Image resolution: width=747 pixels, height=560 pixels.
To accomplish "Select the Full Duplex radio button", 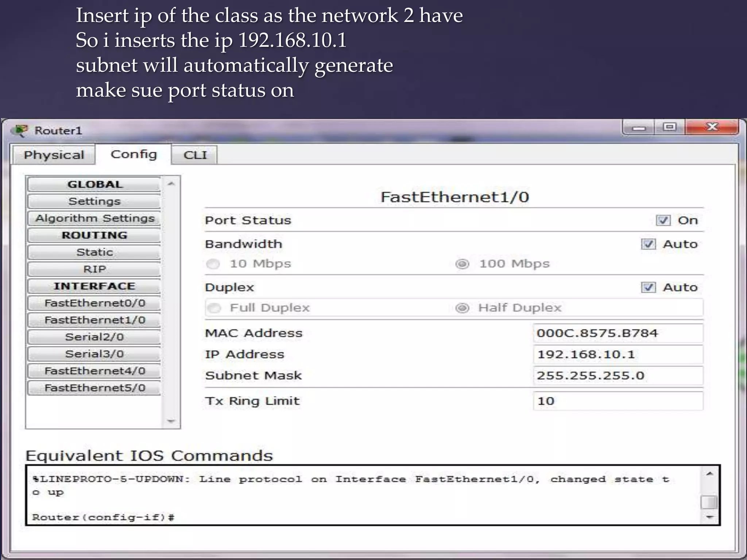I will pos(214,308).
